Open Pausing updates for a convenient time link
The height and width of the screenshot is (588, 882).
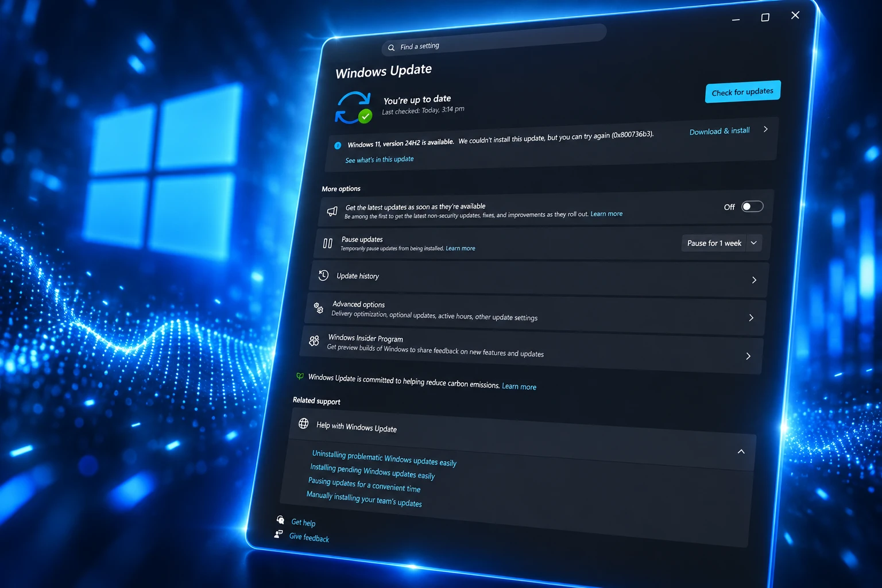pos(364,485)
